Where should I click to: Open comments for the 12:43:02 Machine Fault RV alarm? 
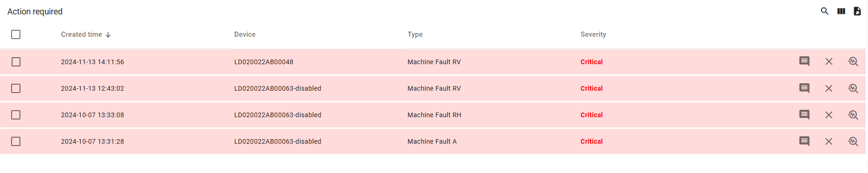804,88
